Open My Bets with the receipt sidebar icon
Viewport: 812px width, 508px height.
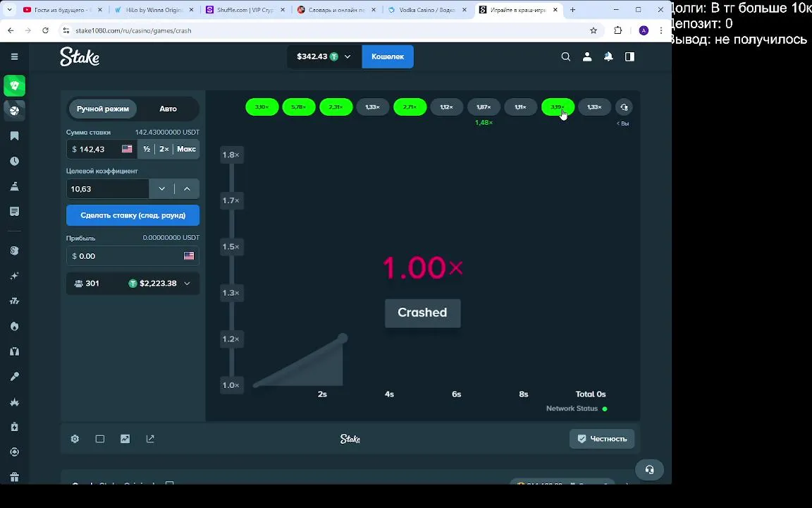pos(15,212)
